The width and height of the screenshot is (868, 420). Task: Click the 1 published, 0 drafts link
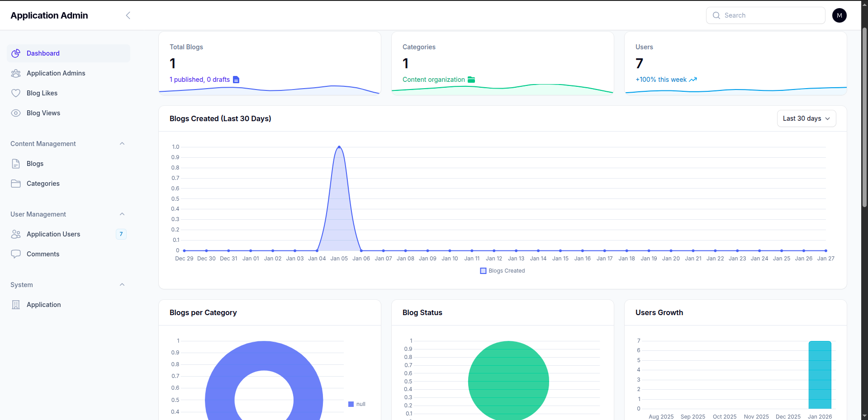tap(199, 79)
